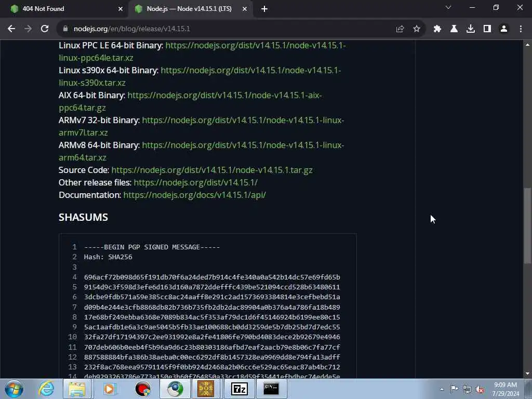Click the SHASUMS heading
The width and height of the screenshot is (532, 399).
pyautogui.click(x=84, y=217)
